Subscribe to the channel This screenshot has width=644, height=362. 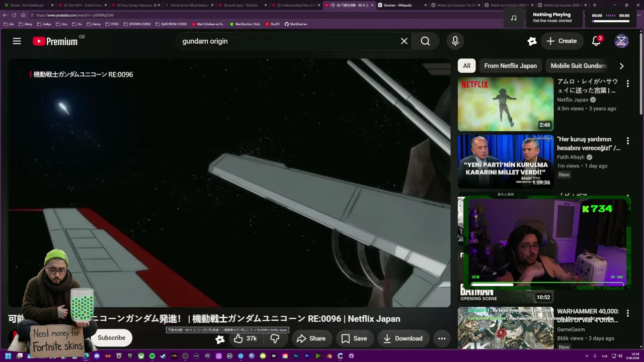click(x=112, y=338)
